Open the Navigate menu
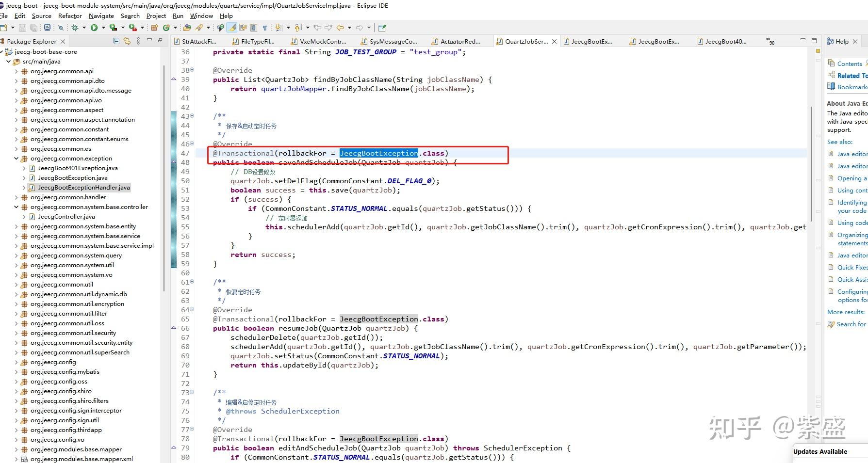This screenshot has height=463, width=868. pos(101,16)
